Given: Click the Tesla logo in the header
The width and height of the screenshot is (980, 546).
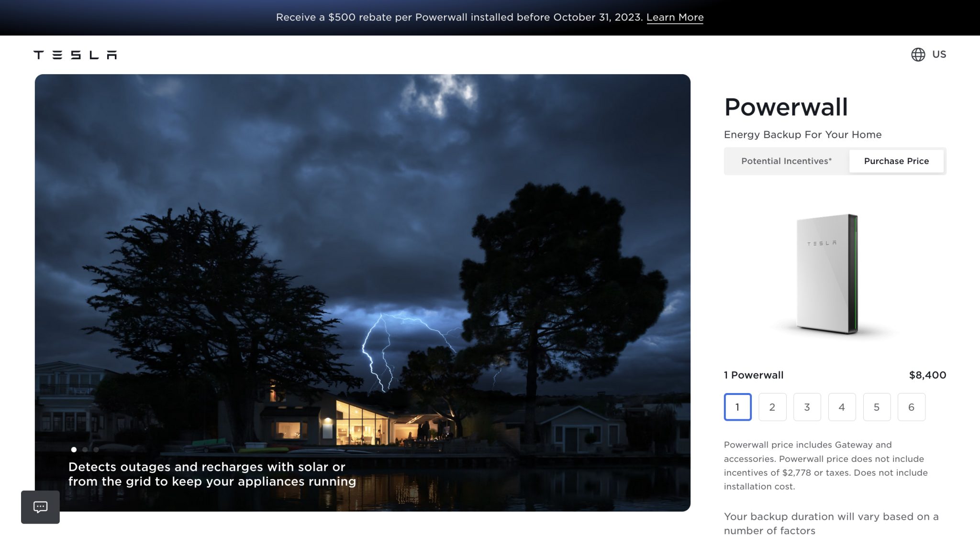Looking at the screenshot, I should (75, 55).
